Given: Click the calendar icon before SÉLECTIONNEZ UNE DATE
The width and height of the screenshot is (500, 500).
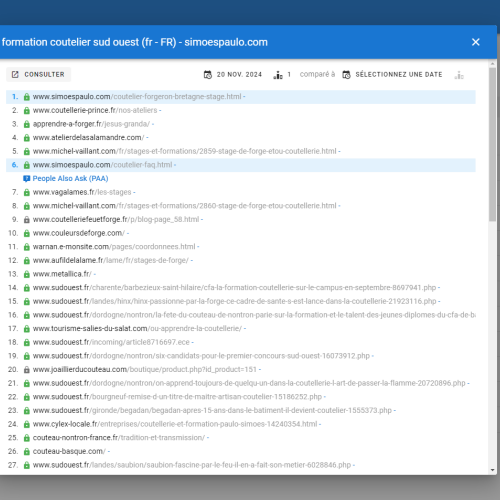Looking at the screenshot, I should (346, 75).
